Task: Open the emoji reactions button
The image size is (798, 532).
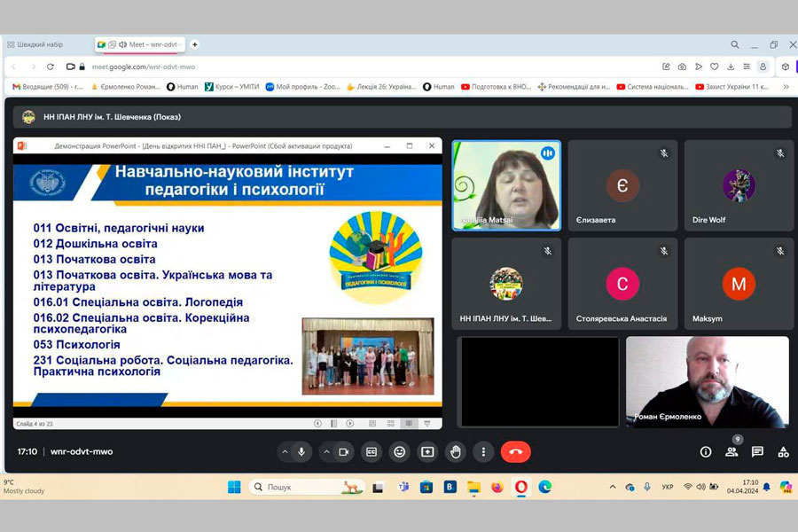Action: tap(400, 451)
